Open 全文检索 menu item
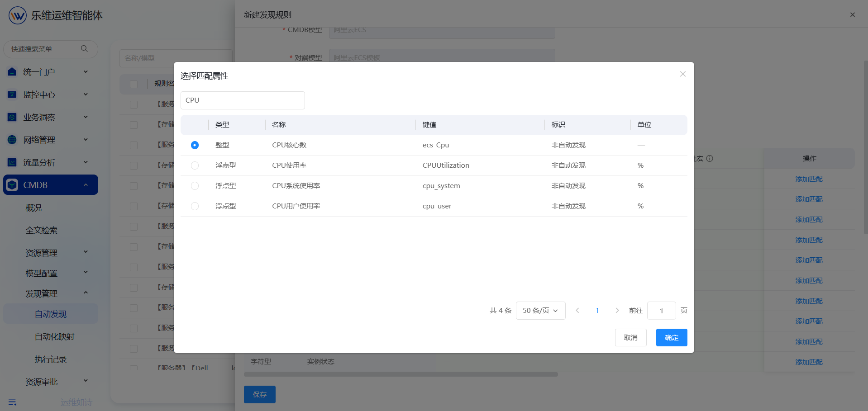The image size is (868, 411). click(x=41, y=231)
